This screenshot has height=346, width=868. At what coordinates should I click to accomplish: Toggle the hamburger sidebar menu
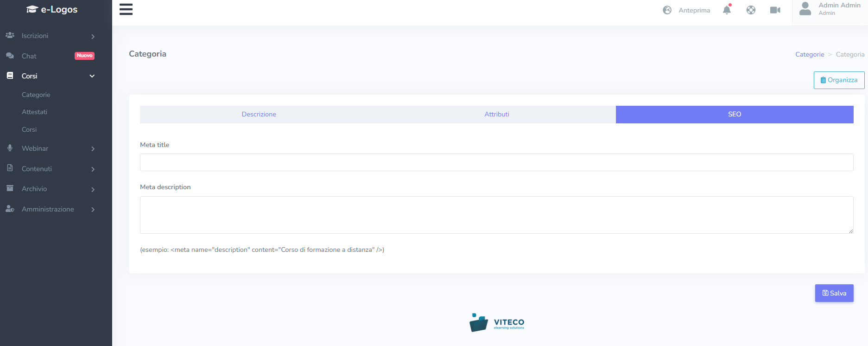[126, 9]
